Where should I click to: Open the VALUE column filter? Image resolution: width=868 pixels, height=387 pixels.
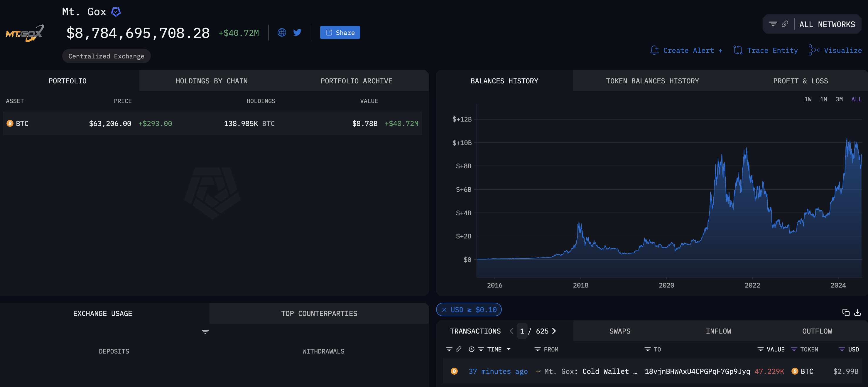(761, 349)
